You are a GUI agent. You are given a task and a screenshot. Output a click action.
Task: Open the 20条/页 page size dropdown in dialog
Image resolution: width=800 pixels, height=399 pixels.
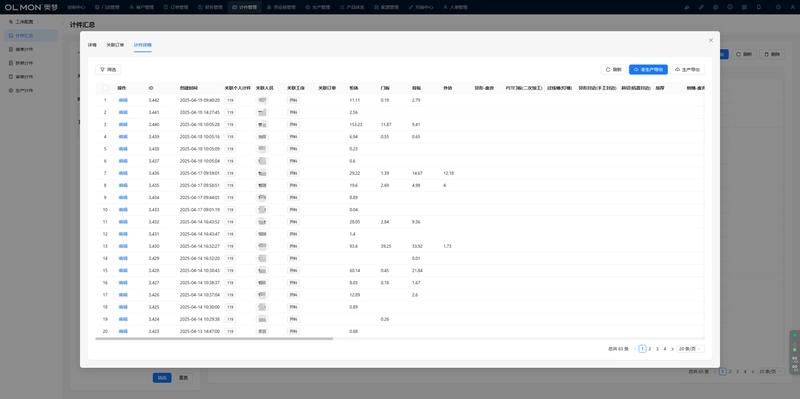click(690, 349)
